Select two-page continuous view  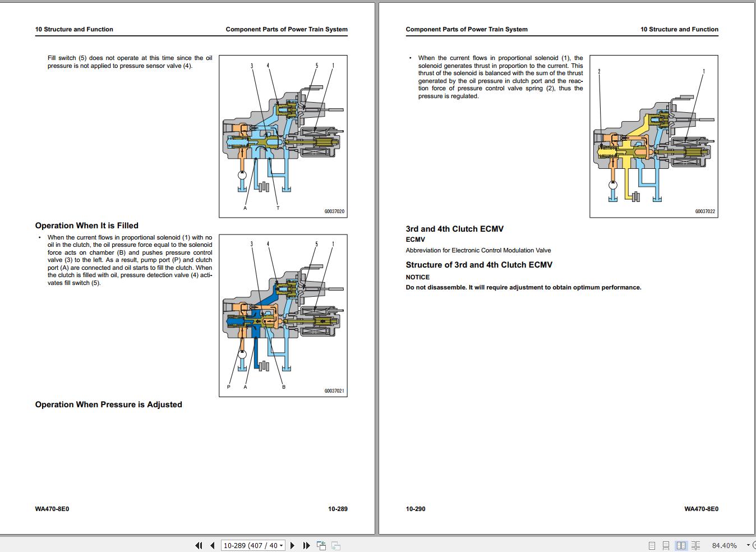click(x=695, y=545)
